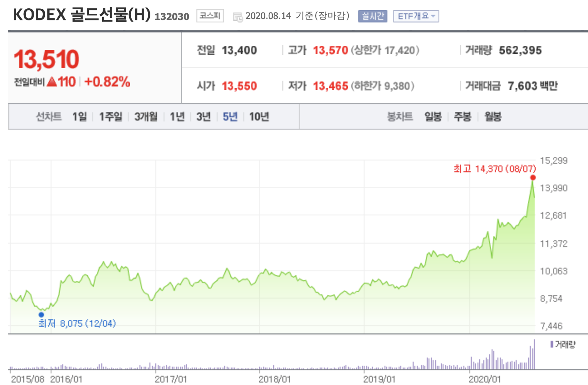Click the 거래량 volume legend marker

(551, 344)
